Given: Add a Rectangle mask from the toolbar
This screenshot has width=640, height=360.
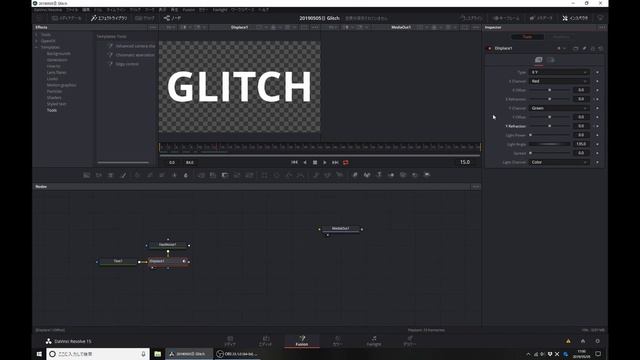Looking at the screenshot, I should click(264, 175).
